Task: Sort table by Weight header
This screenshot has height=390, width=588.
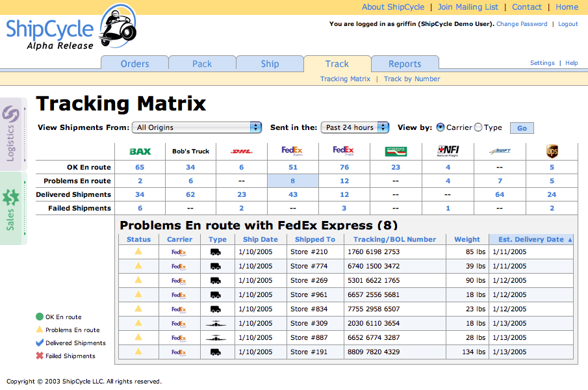Action: (x=467, y=239)
